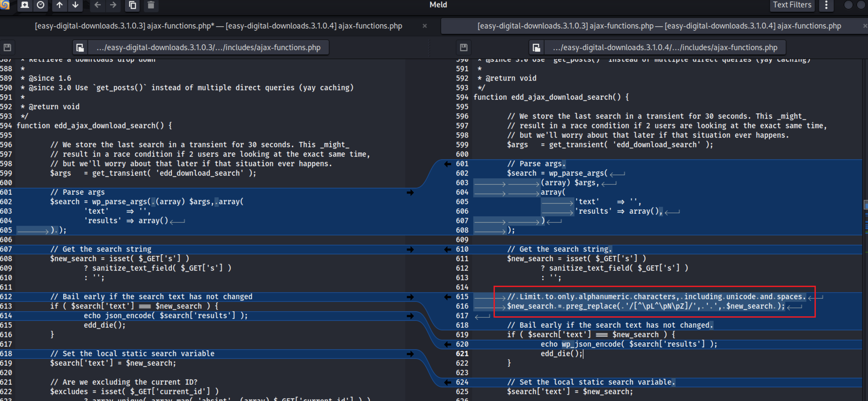Click the copy change toolbar icon
This screenshot has height=401, width=868.
pyautogui.click(x=133, y=5)
